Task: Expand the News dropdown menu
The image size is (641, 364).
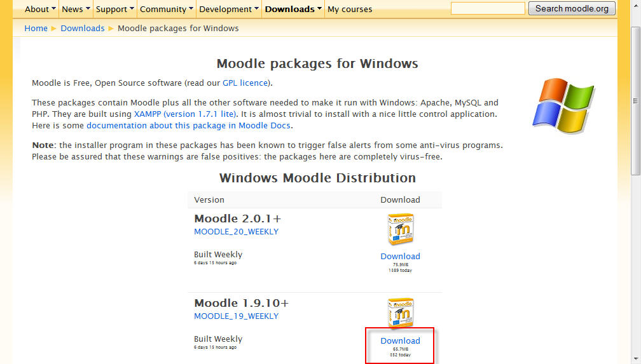Action: [x=76, y=9]
